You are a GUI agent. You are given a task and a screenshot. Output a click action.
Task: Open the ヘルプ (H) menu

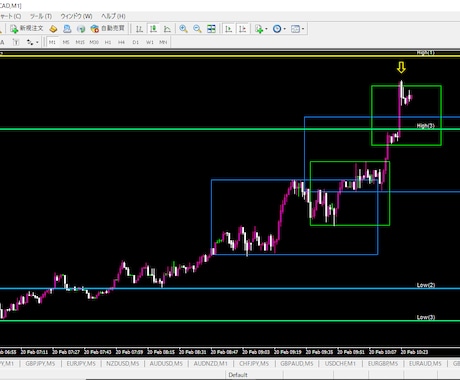tap(113, 16)
